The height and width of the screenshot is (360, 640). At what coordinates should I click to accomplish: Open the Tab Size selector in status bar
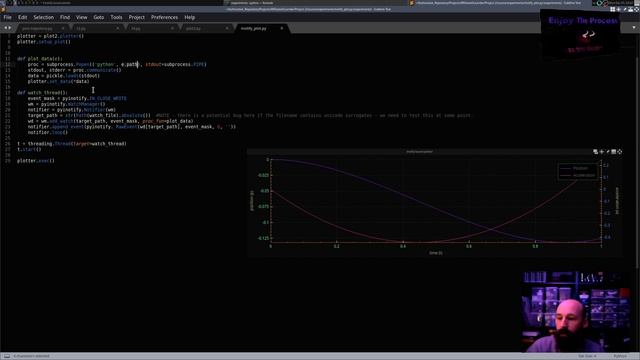tap(587, 356)
